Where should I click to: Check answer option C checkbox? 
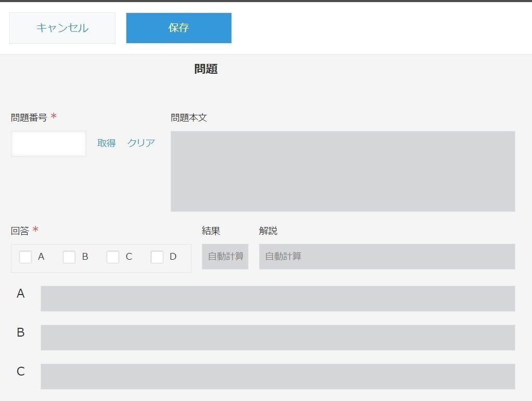[x=113, y=257]
